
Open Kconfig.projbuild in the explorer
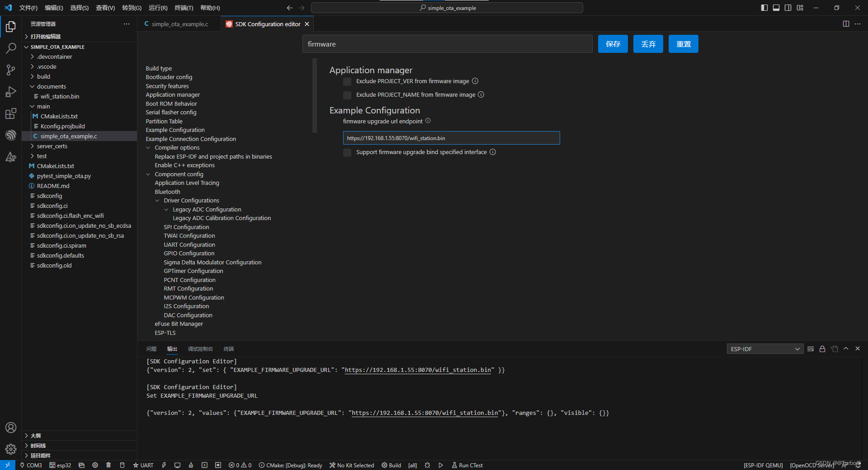tap(62, 126)
